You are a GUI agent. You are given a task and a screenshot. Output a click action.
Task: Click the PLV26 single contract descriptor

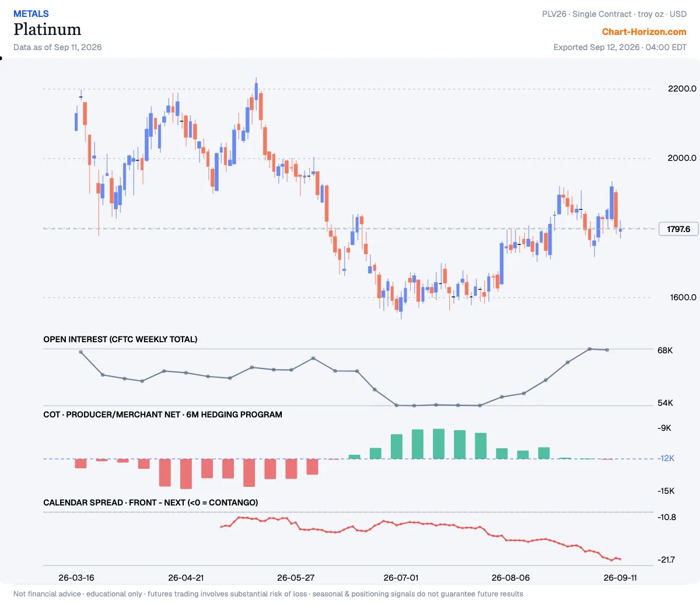coord(614,14)
